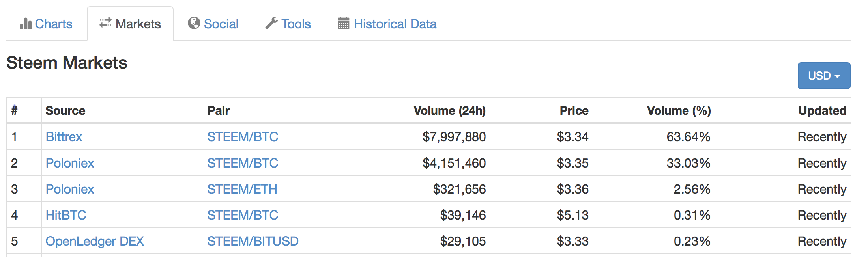Open the USD currency dropdown
This screenshot has width=868, height=257.
[x=824, y=76]
